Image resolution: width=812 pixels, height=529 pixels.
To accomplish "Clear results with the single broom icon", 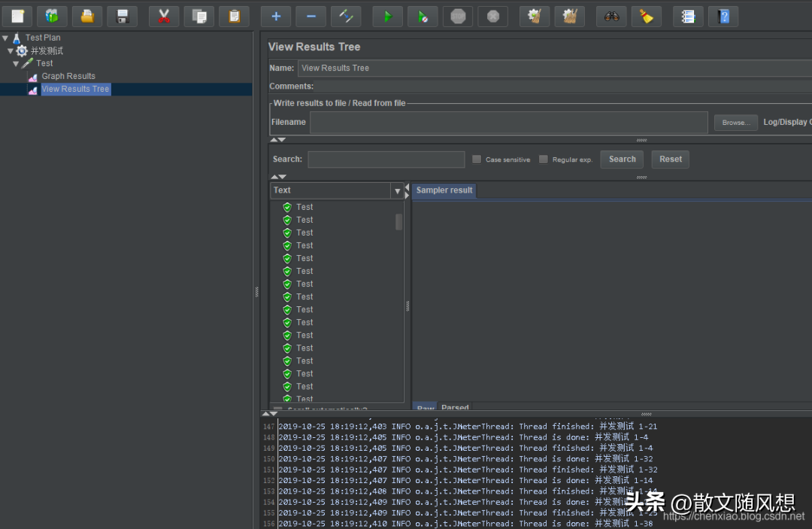I will pos(535,17).
